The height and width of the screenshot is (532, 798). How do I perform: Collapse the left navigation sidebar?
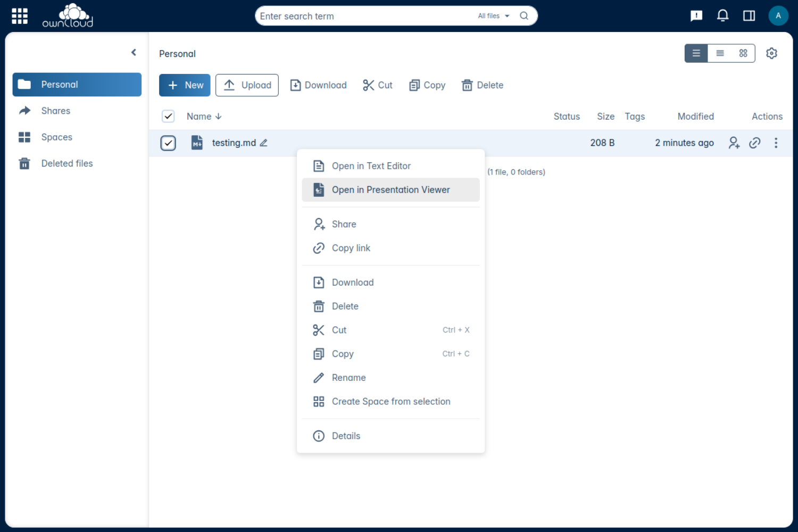click(134, 52)
